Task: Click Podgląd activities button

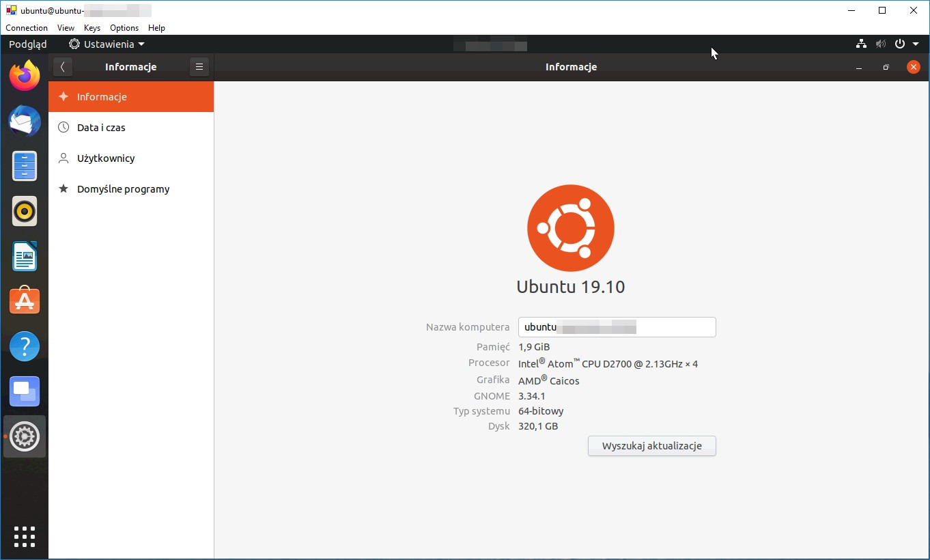Action: (28, 44)
